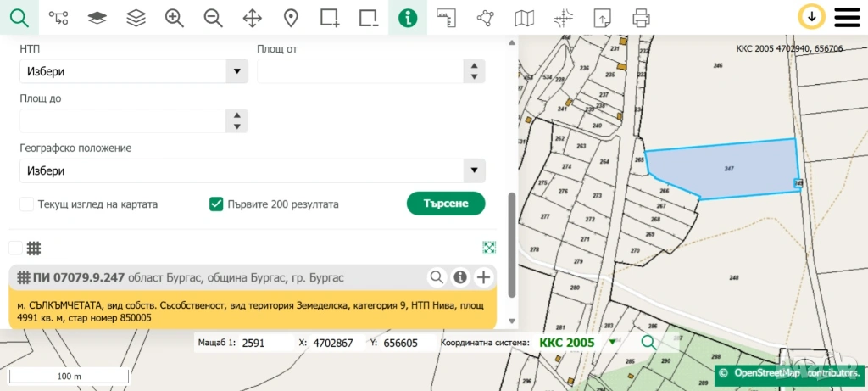Select the pan map arrows tool
This screenshot has width=868, height=391.
pyautogui.click(x=253, y=18)
